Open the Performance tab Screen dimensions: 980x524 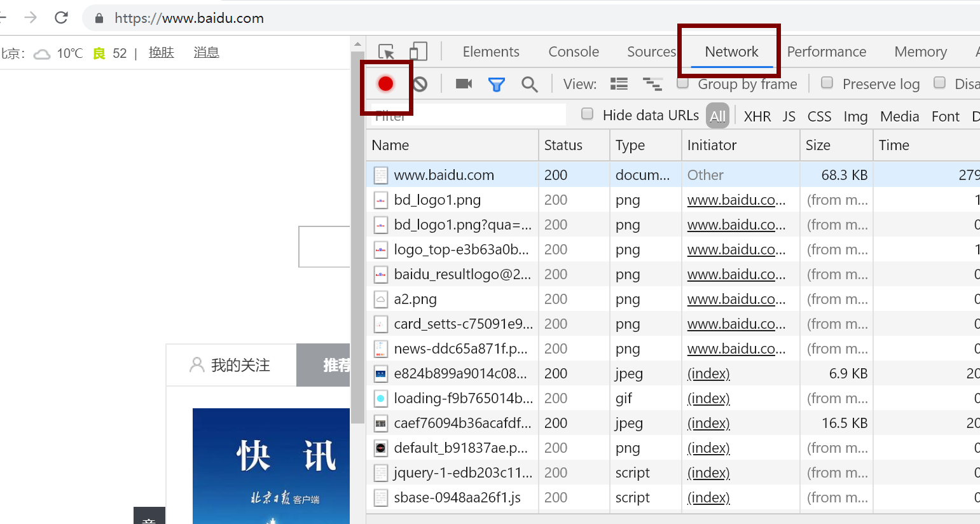coord(827,52)
